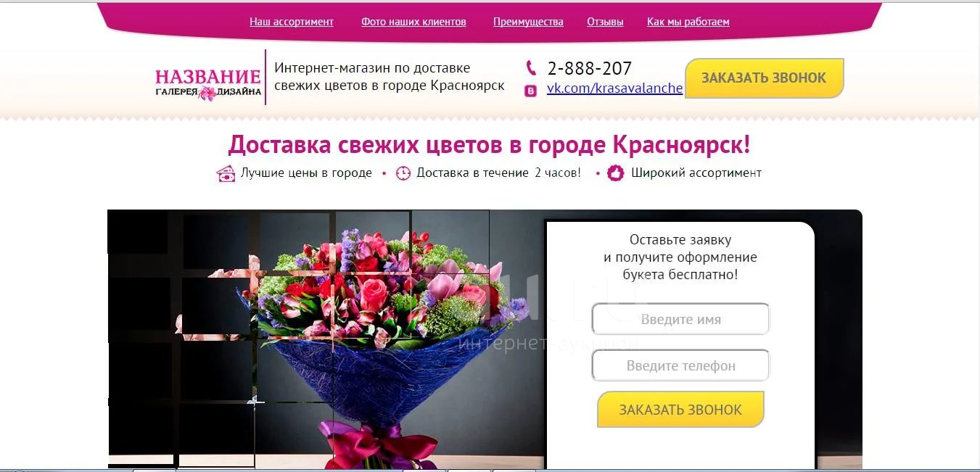Image resolution: width=980 pixels, height=472 pixels.
Task: Click the НАЗВАНИЕ Галерея Дизайна logo
Action: click(x=208, y=83)
